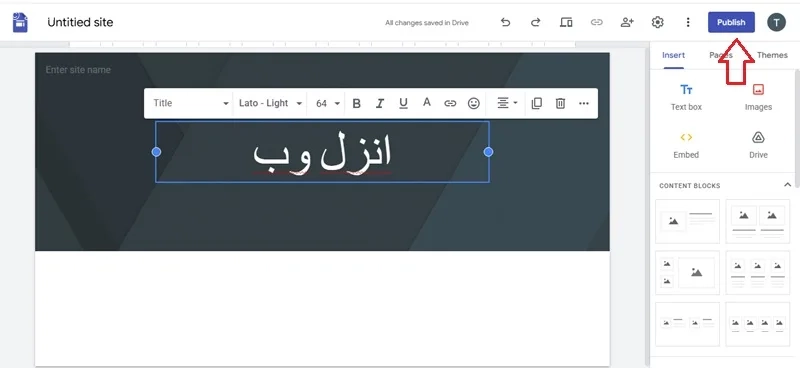Click the Untitled site title field
Viewport: 800px width, 368px height.
[80, 22]
